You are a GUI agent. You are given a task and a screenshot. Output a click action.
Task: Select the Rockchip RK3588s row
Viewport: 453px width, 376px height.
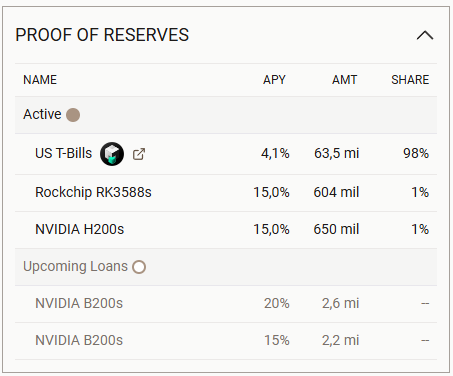226,193
